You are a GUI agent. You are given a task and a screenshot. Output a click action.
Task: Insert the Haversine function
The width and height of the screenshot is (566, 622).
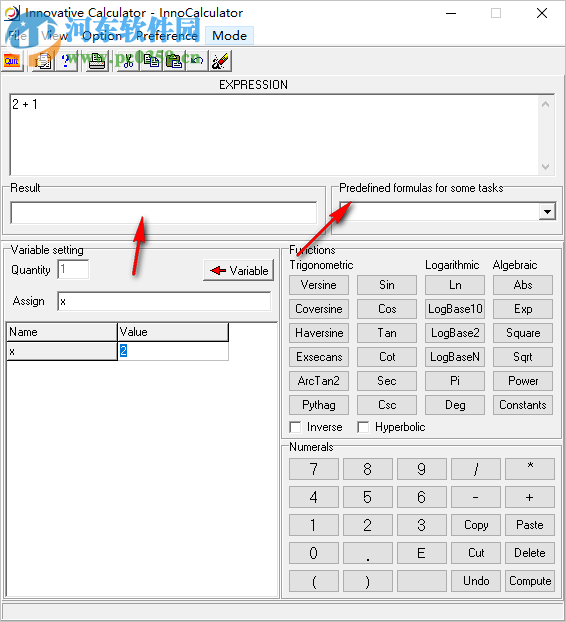(319, 333)
